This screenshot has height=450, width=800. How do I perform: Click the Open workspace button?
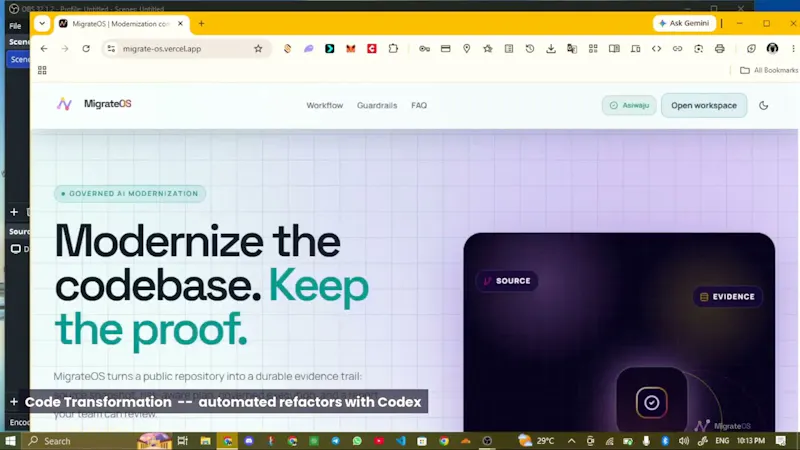[704, 105]
